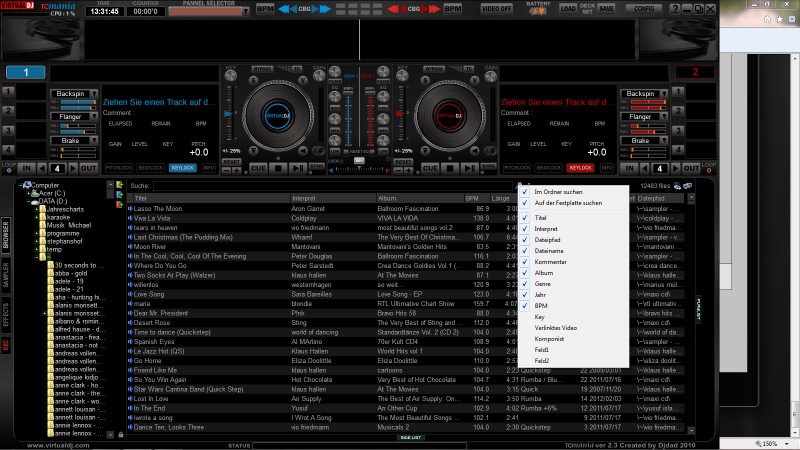Viewport: 800px width, 450px height.
Task: Open CONFIG settings
Action: coord(644,9)
